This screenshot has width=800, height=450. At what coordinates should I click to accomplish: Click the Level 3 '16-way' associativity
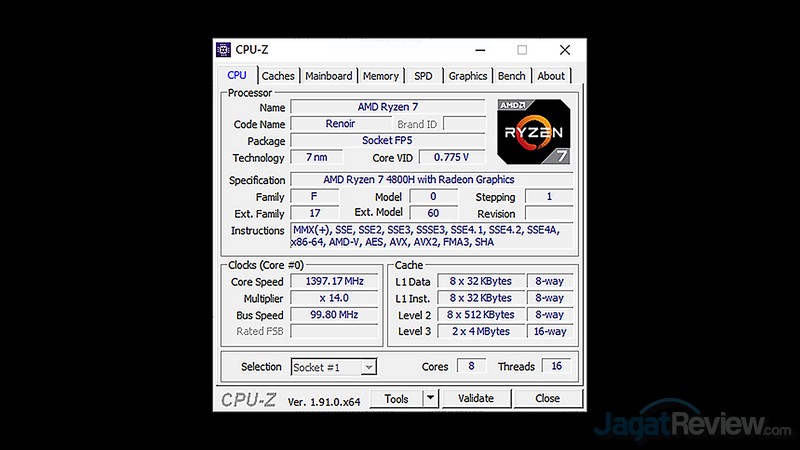tap(550, 331)
